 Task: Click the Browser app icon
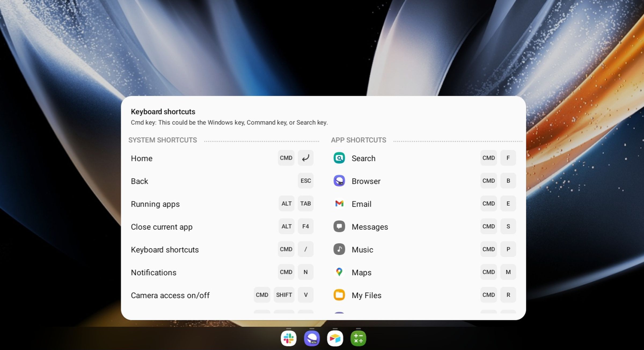(x=339, y=181)
